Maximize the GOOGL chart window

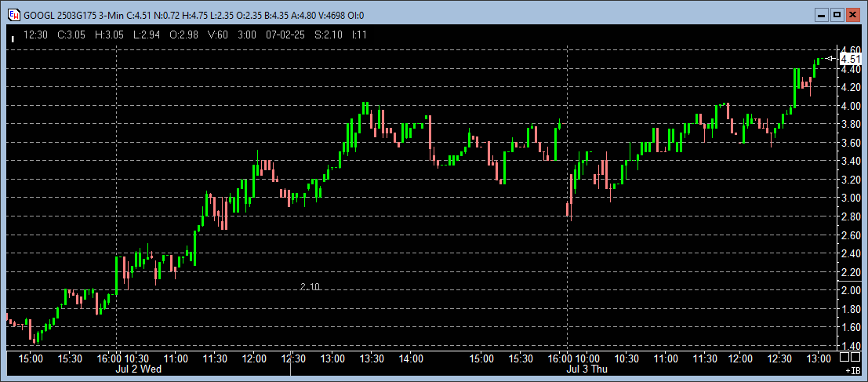tap(837, 15)
